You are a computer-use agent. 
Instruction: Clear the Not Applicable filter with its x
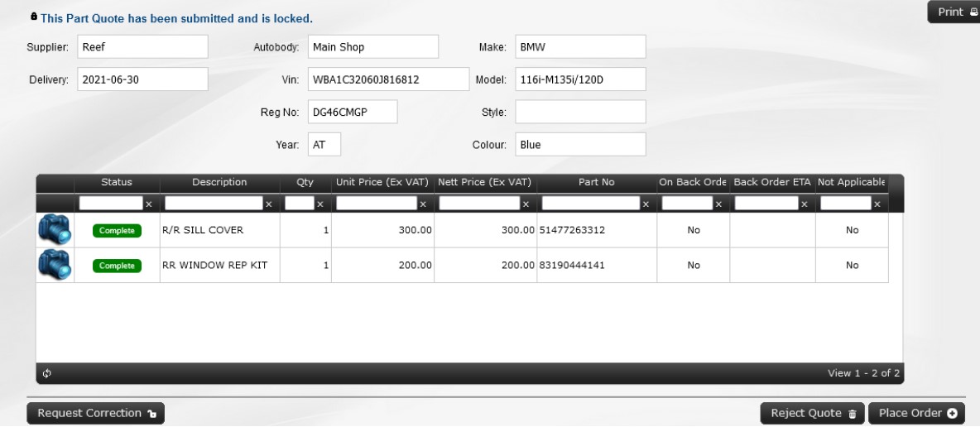[877, 204]
